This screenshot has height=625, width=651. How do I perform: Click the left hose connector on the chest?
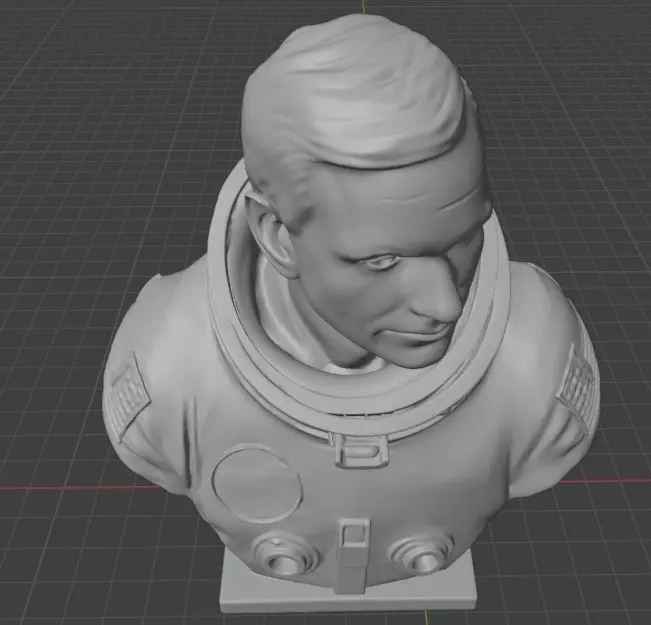[x=287, y=556]
